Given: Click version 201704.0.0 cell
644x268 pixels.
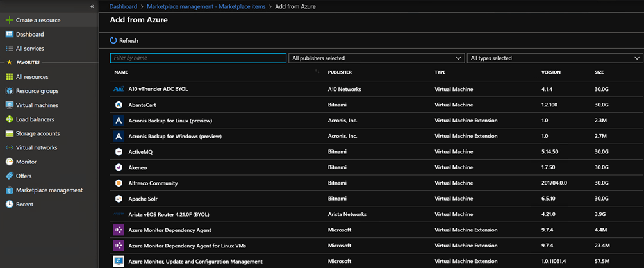Looking at the screenshot, I should click(554, 183).
